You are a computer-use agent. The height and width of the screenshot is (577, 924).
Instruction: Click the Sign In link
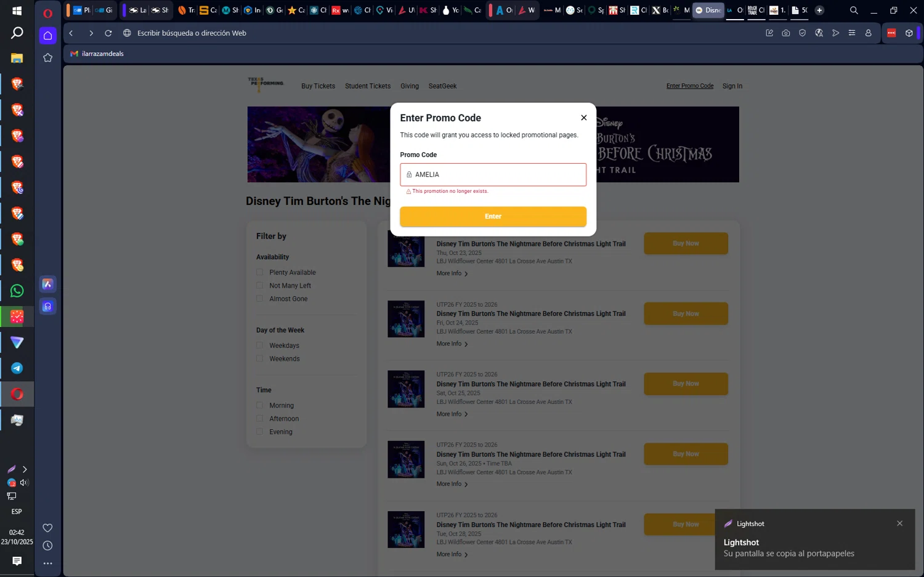point(732,86)
